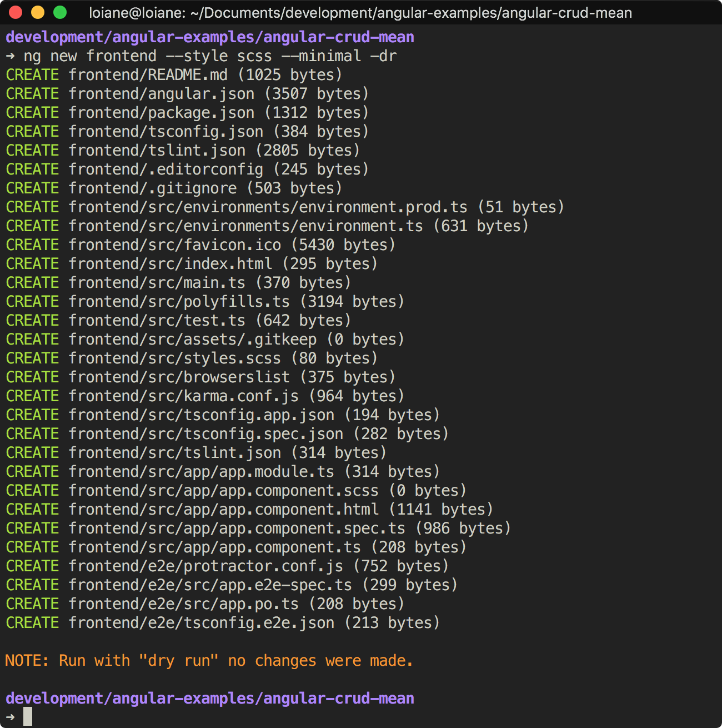Image resolution: width=722 pixels, height=728 pixels.
Task: Click the e2e/tsconfig.e2e.json line
Action: click(x=223, y=623)
